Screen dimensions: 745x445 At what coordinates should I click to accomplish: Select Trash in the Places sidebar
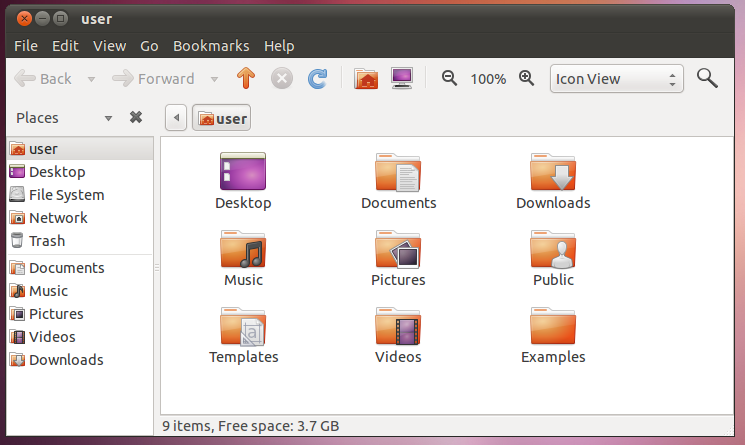[x=46, y=241]
